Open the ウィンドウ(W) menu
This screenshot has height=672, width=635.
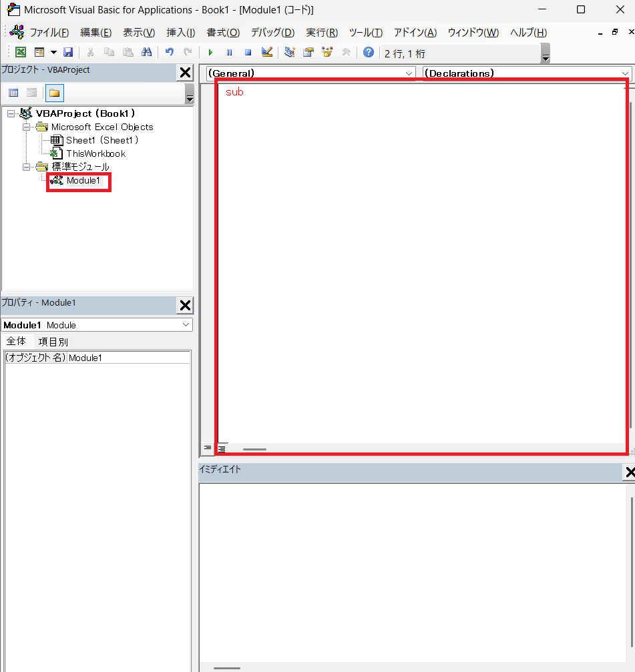tap(473, 33)
